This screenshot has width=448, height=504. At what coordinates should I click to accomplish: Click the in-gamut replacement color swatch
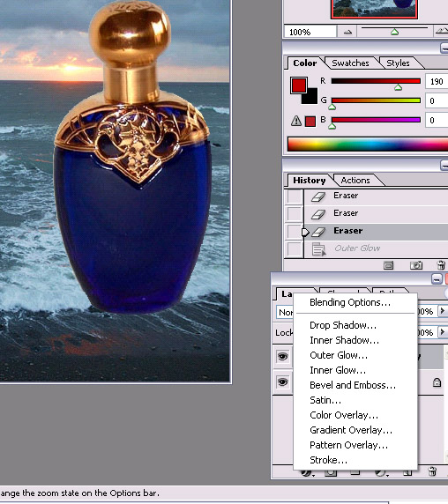pyautogui.click(x=310, y=122)
